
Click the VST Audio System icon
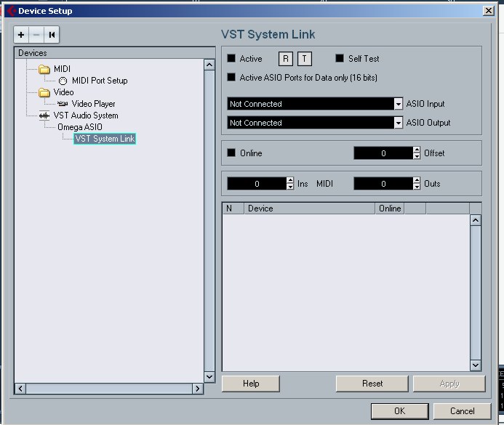tap(44, 116)
